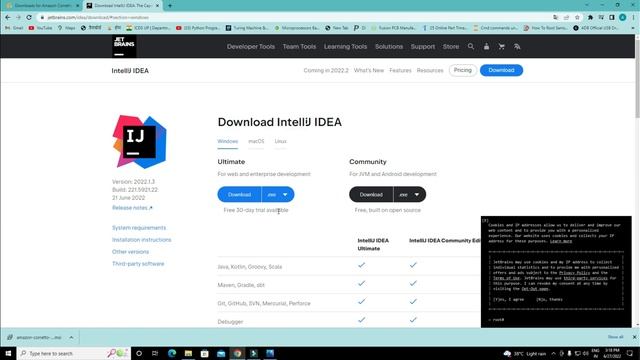Open the Learning Tools menu
The height and width of the screenshot is (360, 640).
tap(345, 47)
